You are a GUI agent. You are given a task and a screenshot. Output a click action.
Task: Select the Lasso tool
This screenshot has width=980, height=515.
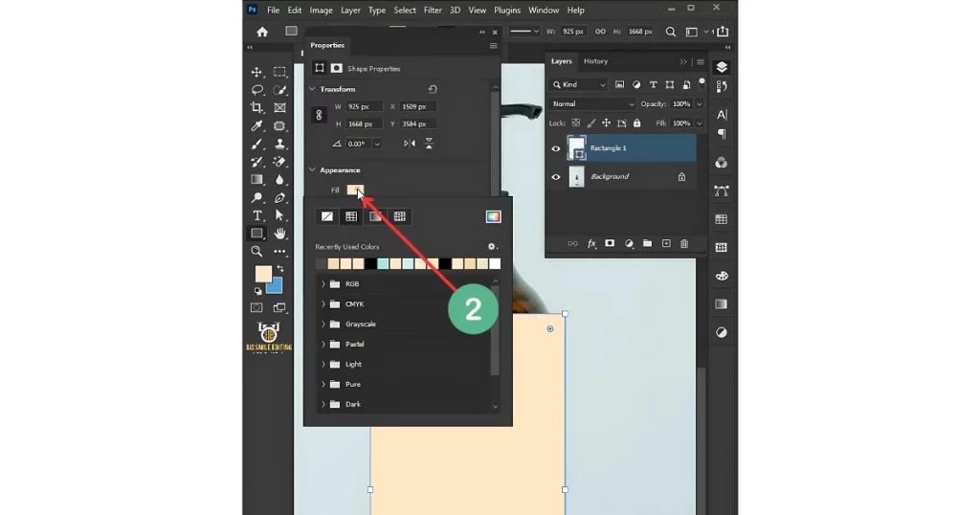pos(256,90)
